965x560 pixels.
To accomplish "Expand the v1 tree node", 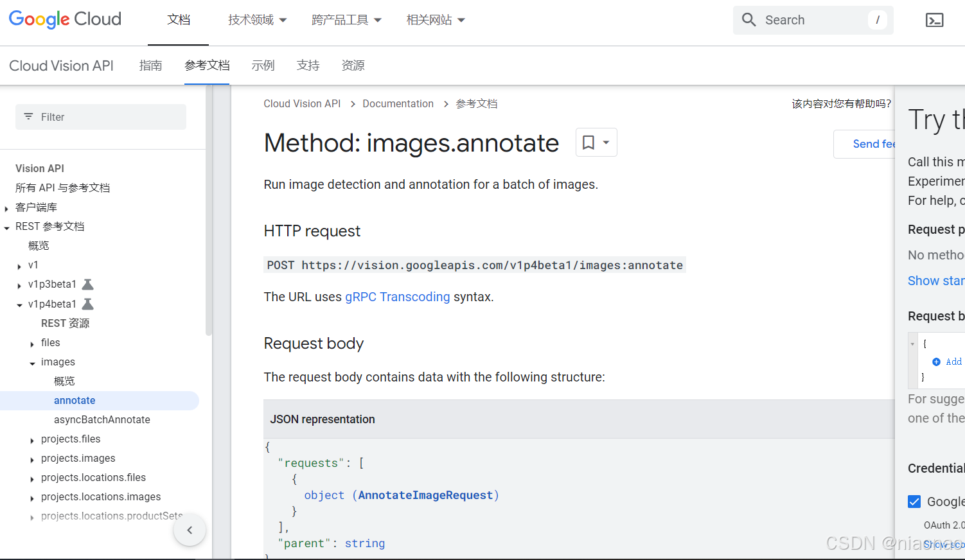I will 19,266.
